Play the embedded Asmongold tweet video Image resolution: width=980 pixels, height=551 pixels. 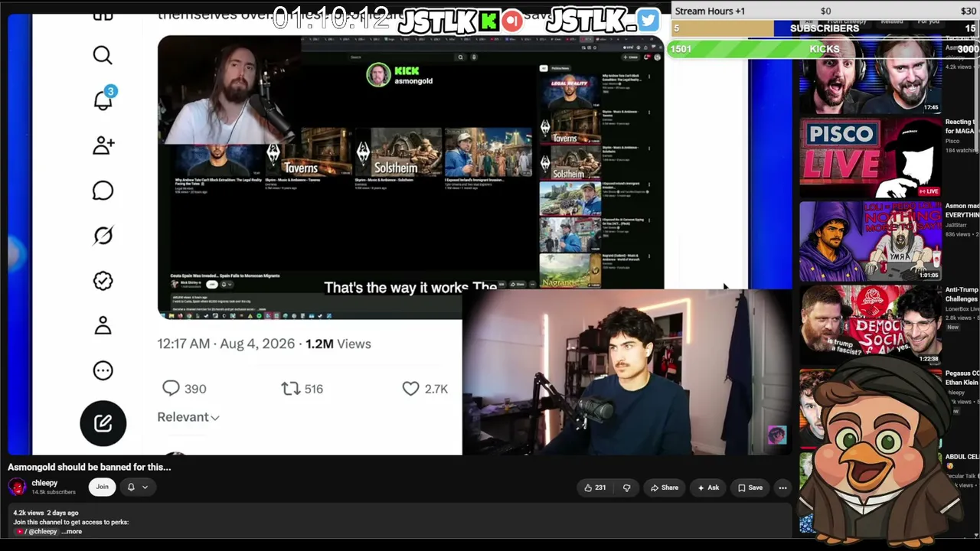[x=410, y=176]
